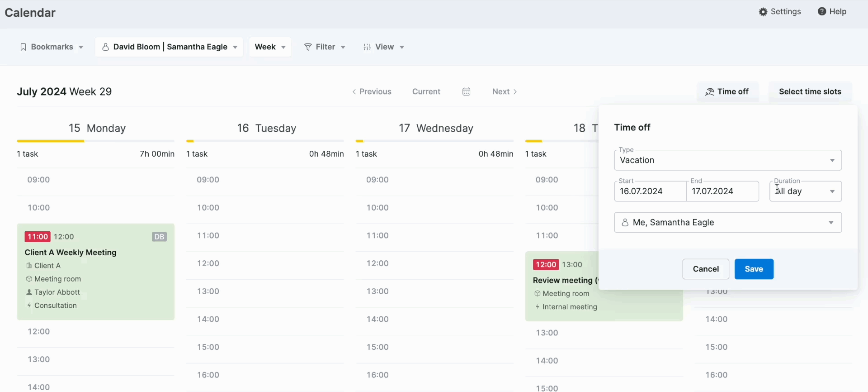
Task: Click Monday's 7h 00min total
Action: pyautogui.click(x=157, y=154)
